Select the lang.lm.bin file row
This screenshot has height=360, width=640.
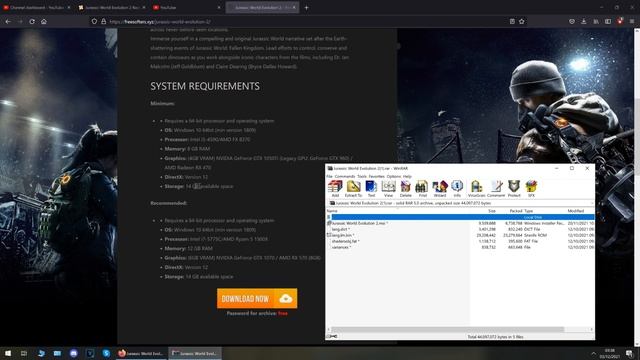[342, 235]
